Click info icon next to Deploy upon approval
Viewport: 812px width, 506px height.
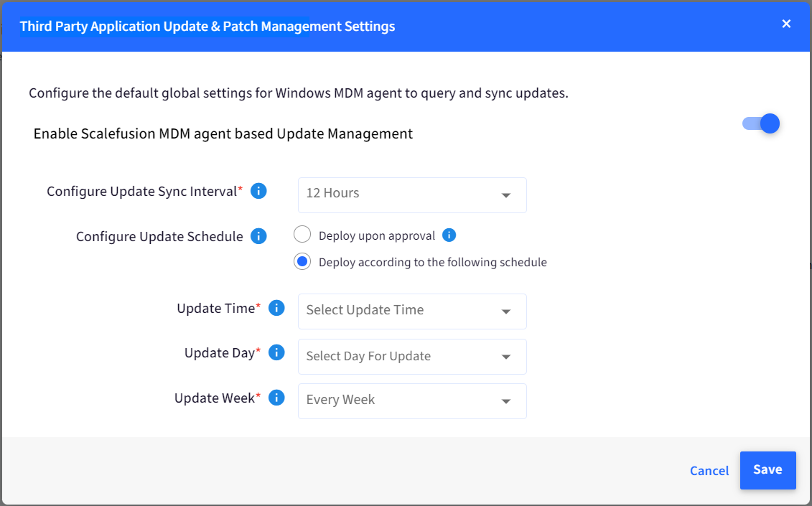coord(449,235)
